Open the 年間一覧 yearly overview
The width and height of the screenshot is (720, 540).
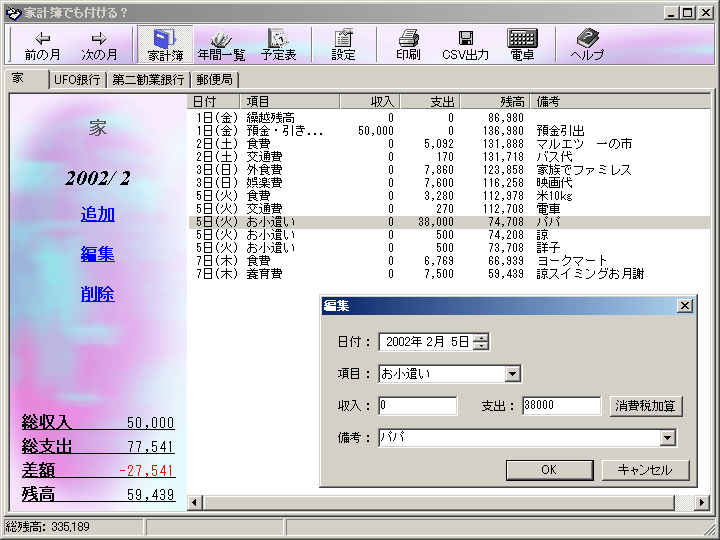coord(221,45)
